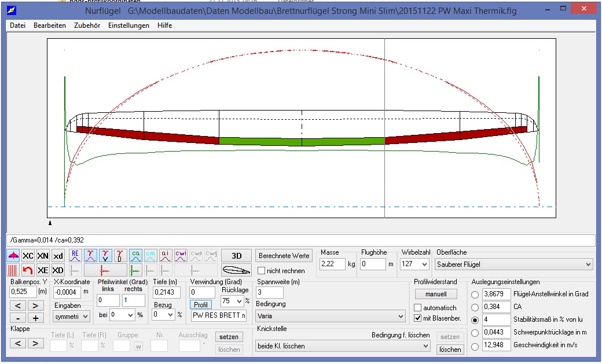602x364 pixels.
Task: Enable the 'nicht rechnen' checkbox
Action: pyautogui.click(x=262, y=271)
